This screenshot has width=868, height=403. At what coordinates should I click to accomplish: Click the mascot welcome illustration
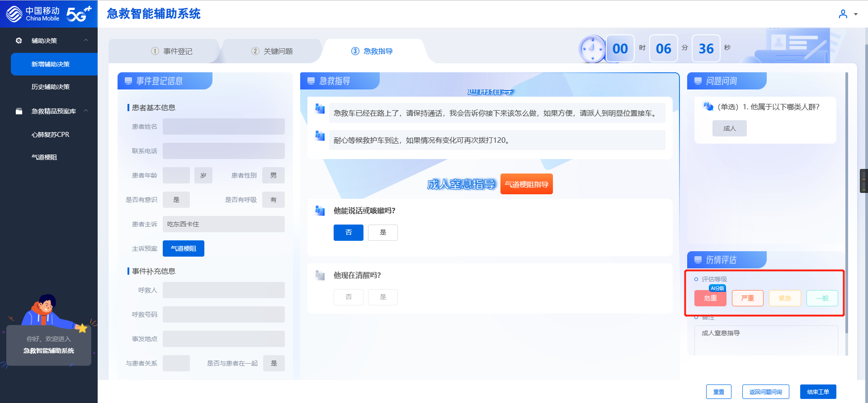[x=49, y=330]
